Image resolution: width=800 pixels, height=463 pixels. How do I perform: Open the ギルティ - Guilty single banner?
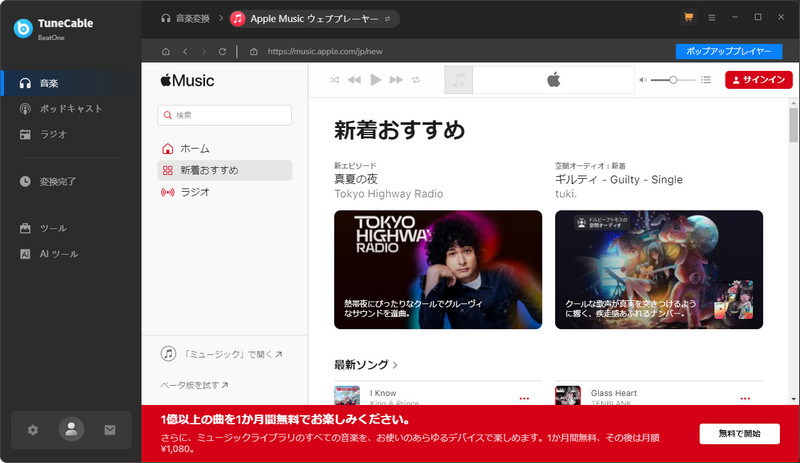coord(659,270)
